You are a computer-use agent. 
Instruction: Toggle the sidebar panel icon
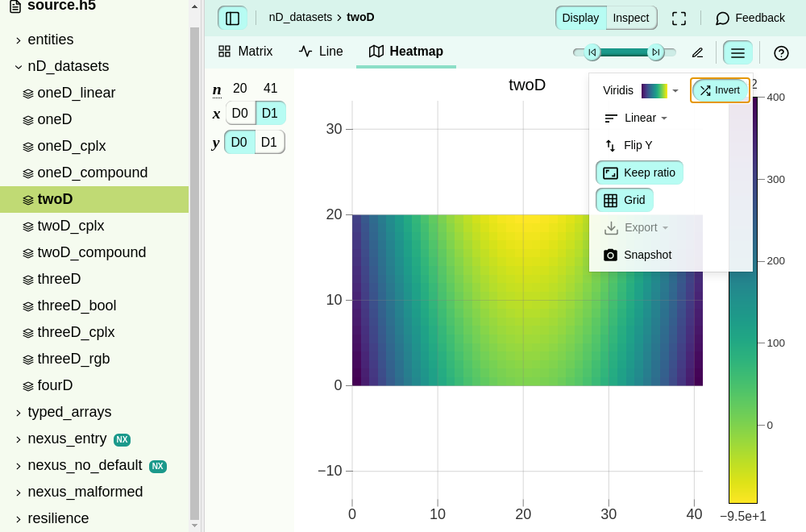[232, 18]
